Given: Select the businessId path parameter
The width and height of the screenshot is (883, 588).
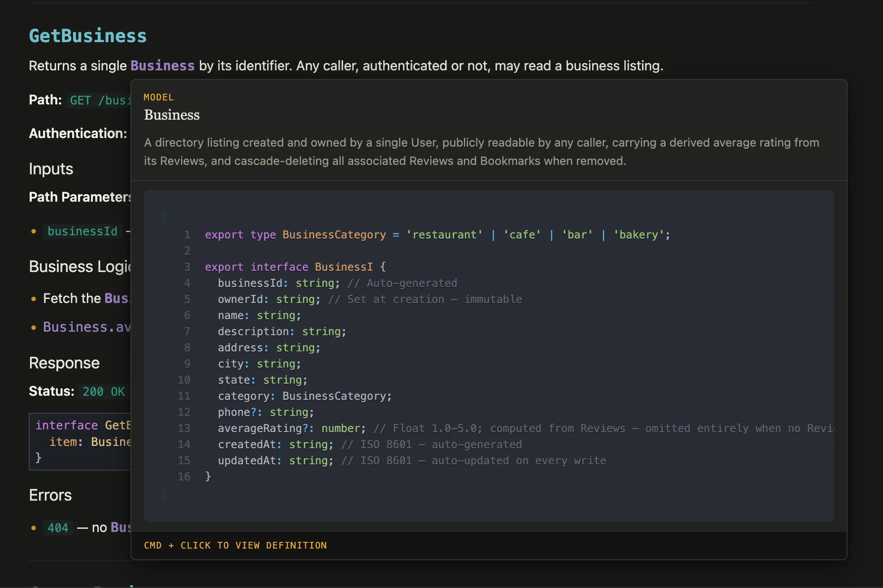Looking at the screenshot, I should (82, 231).
